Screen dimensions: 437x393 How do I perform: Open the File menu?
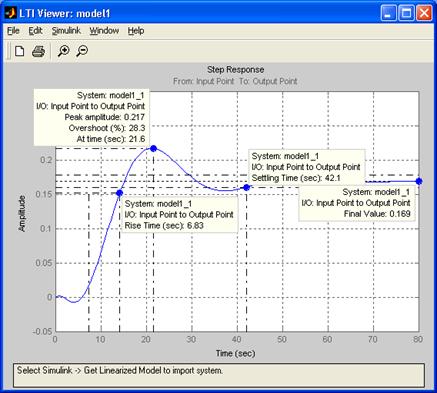pos(13,31)
